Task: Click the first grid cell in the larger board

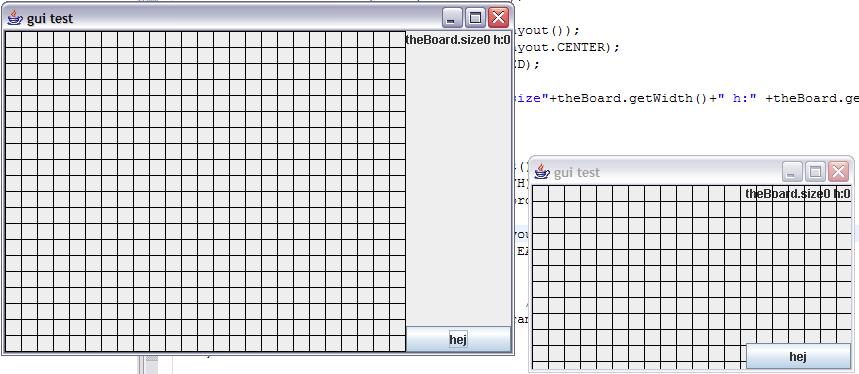Action: 13,39
